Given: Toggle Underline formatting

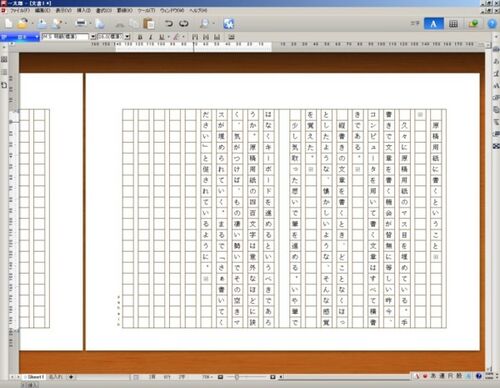Looking at the screenshot, I should coord(162,37).
